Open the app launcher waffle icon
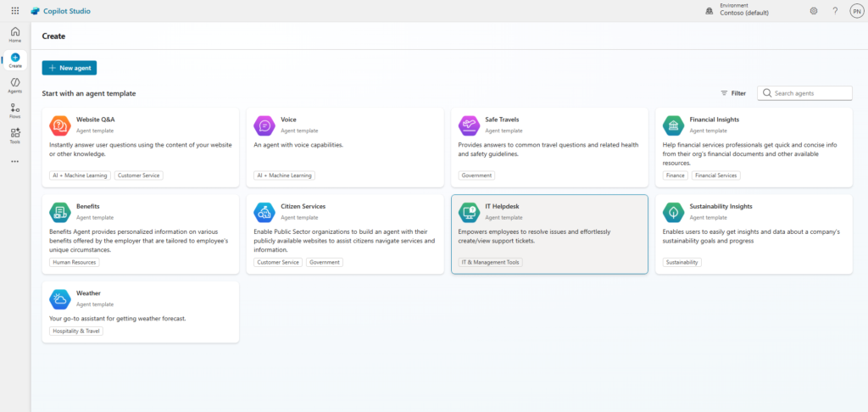Image resolution: width=868 pixels, height=412 pixels. coord(15,10)
